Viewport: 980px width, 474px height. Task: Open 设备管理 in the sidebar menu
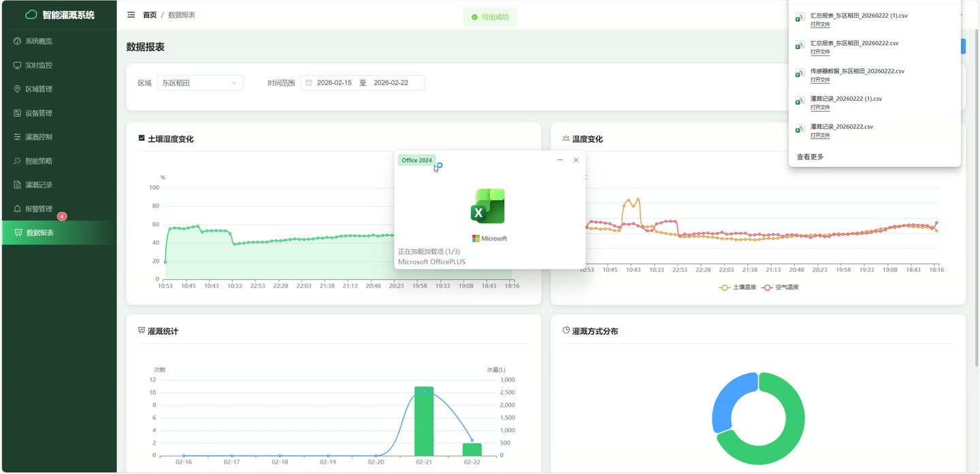(59, 113)
